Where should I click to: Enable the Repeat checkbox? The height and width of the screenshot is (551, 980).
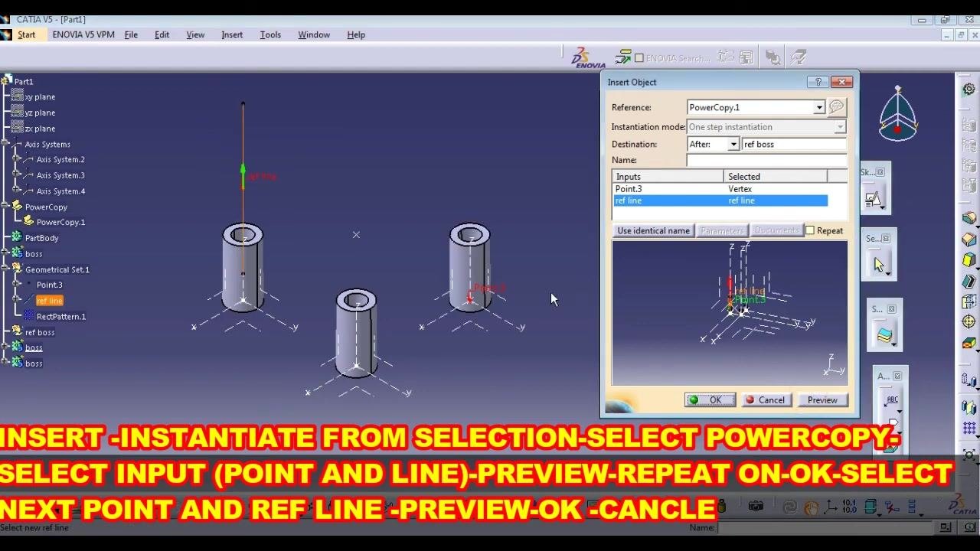[x=810, y=230]
